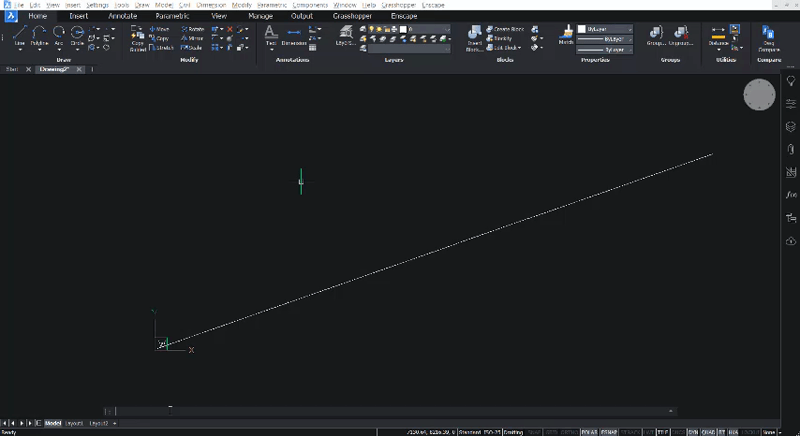Toggle POLAR tracking in status bar
Screen dimensions: 800x436
point(589,432)
